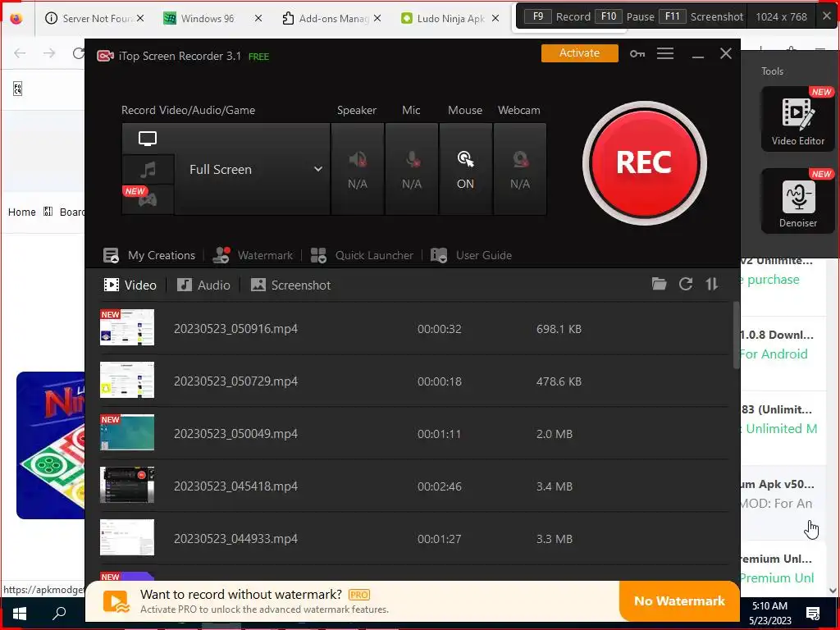The image size is (840, 630).
Task: Select the screen recording mode monitor icon
Action: tap(148, 139)
